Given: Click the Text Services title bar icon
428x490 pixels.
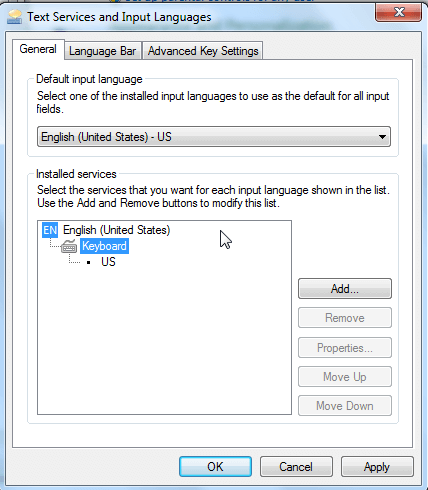Looking at the screenshot, I should click(14, 17).
